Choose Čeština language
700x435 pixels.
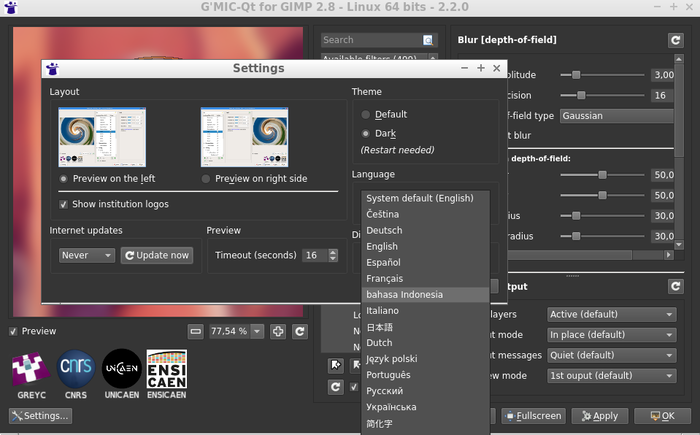[425, 214]
